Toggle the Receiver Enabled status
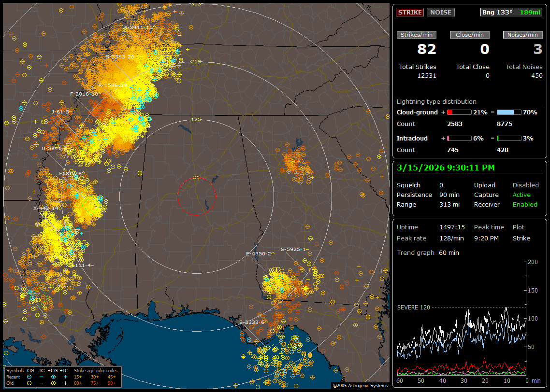 (x=525, y=204)
